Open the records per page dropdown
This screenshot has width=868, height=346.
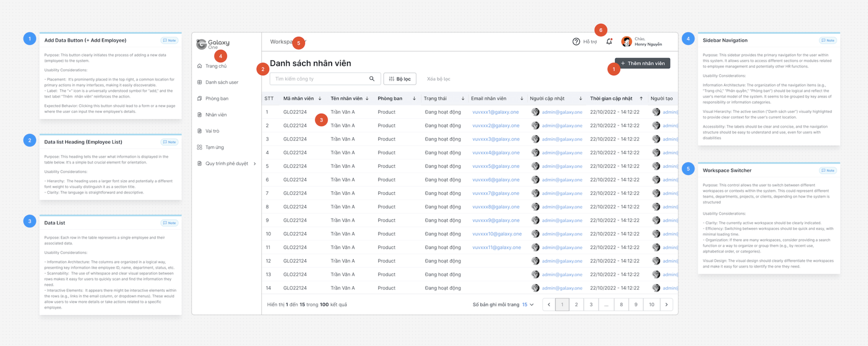pyautogui.click(x=528, y=304)
